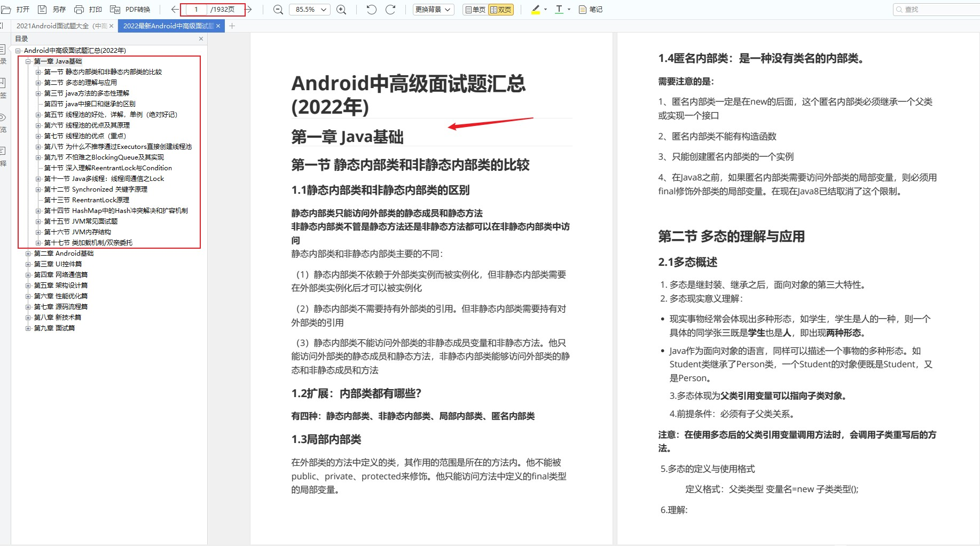Open 第五节 线程池的好处 entry
This screenshot has width=980, height=546.
point(111,115)
